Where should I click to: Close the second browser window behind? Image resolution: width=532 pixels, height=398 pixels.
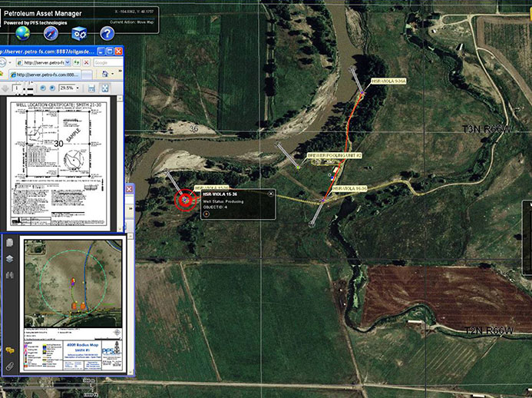click(x=129, y=189)
